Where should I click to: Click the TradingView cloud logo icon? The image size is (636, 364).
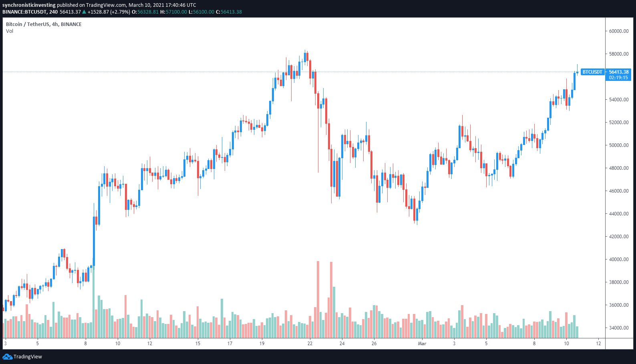(7, 356)
